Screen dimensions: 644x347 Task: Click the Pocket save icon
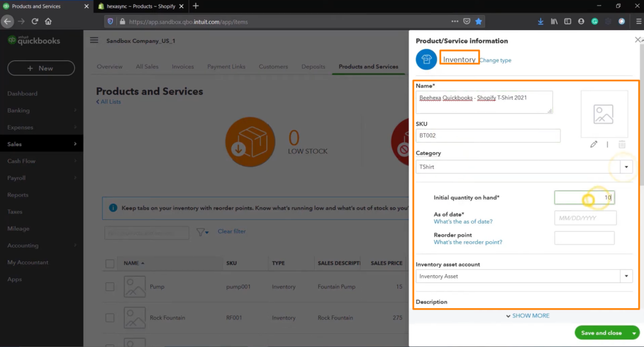467,21
